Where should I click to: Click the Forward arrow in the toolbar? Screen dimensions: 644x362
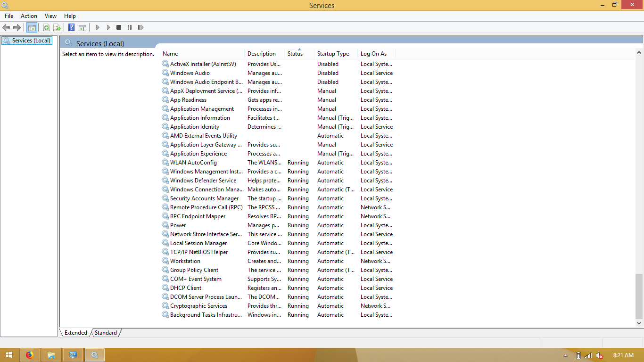pyautogui.click(x=17, y=28)
